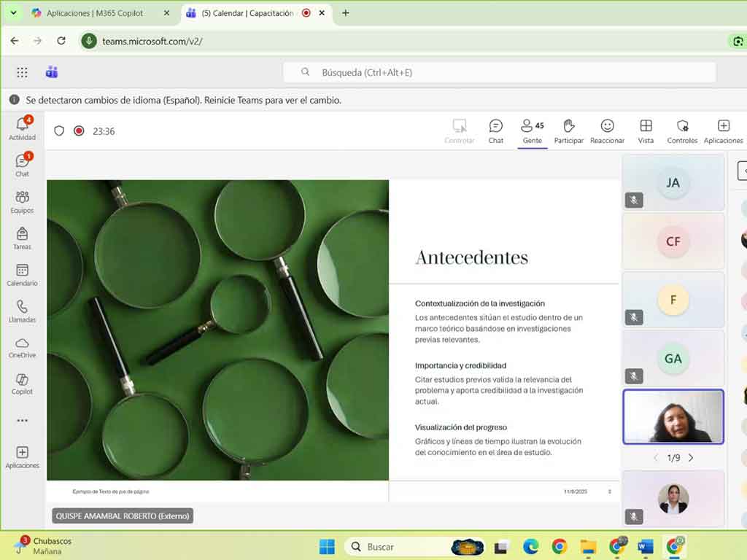This screenshot has height=560, width=747.
Task: Open meeting Controles menu
Action: 682,131
